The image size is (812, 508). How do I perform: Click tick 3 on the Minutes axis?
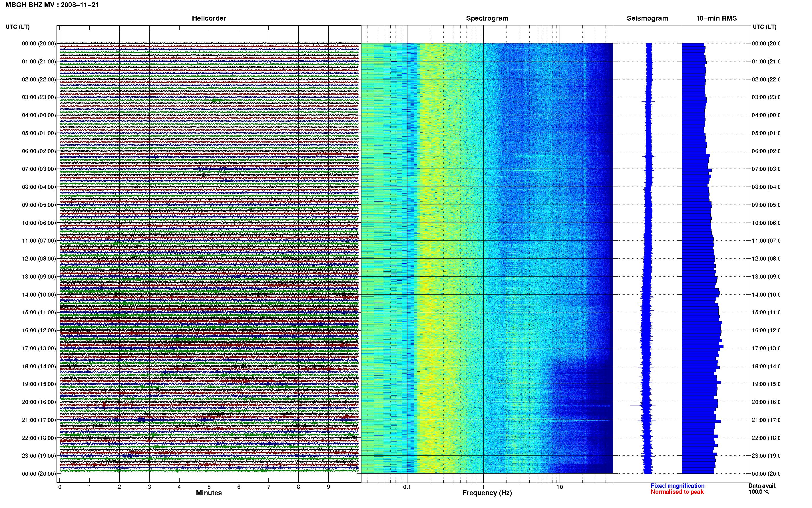click(149, 487)
